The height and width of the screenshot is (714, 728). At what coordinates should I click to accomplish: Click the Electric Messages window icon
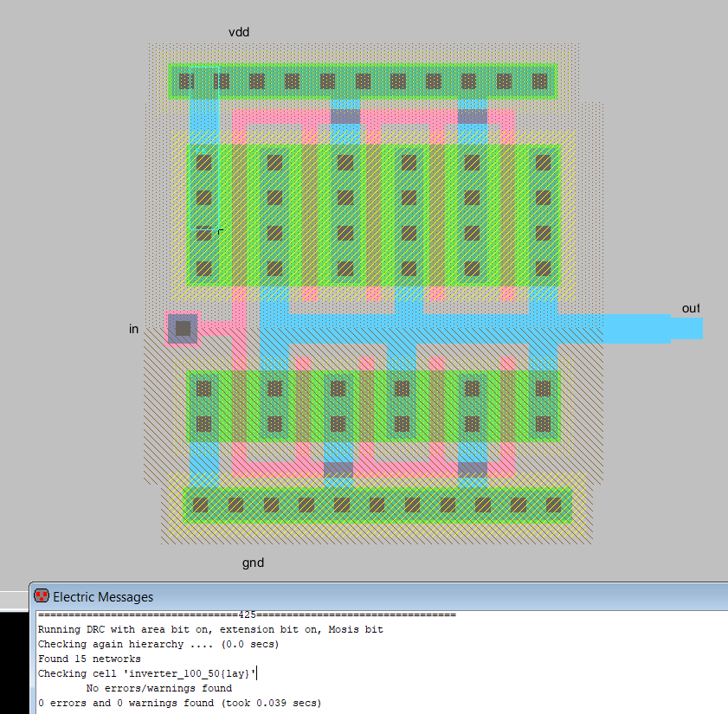[x=41, y=596]
